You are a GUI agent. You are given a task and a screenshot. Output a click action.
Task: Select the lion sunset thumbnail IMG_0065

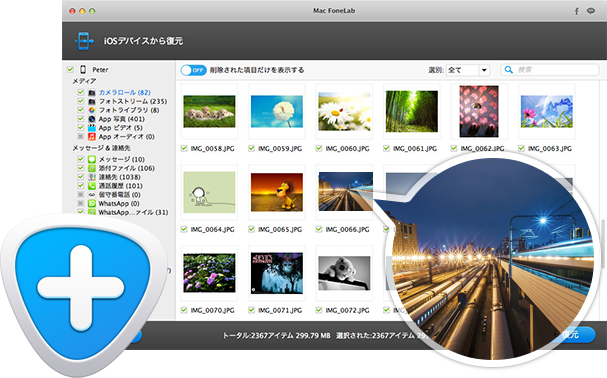coord(277,192)
